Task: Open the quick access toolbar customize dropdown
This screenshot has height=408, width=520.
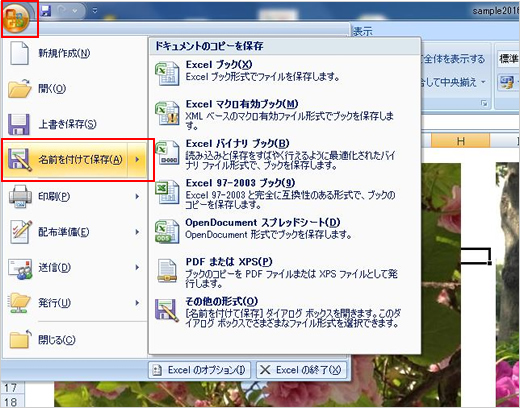Action: 95,11
